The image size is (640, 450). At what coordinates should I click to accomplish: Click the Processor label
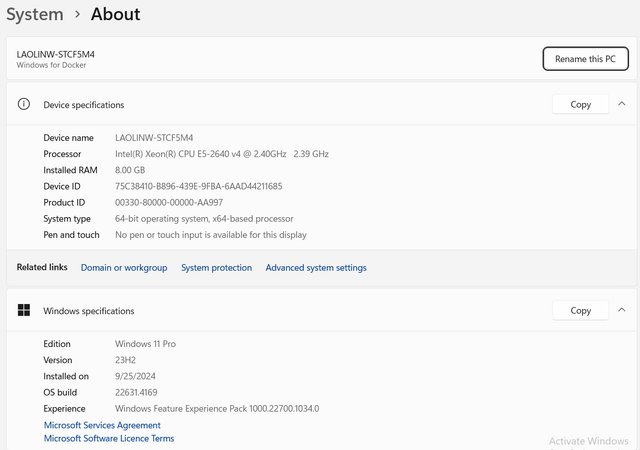(62, 154)
